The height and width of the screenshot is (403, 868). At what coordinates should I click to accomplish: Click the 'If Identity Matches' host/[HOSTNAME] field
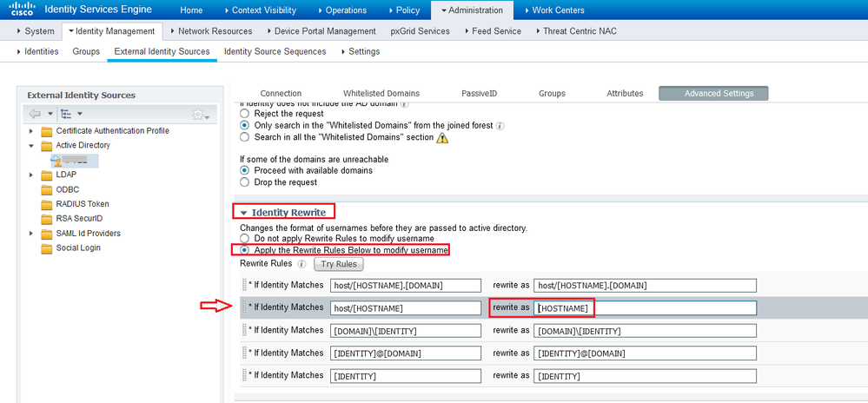(x=406, y=307)
